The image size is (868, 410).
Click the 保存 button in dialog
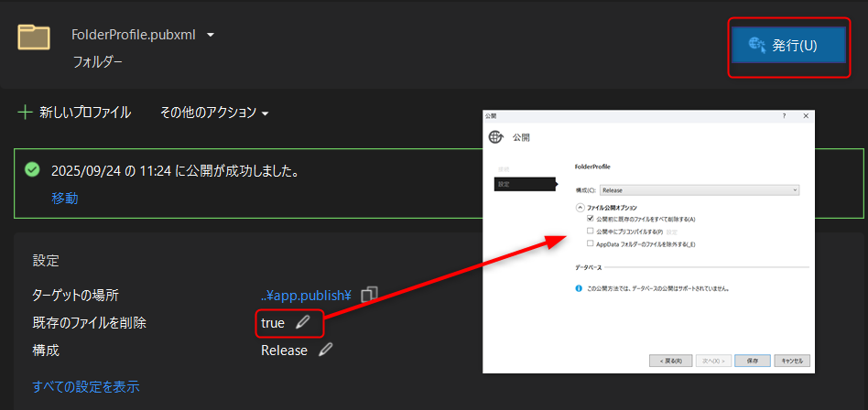pyautogui.click(x=751, y=361)
